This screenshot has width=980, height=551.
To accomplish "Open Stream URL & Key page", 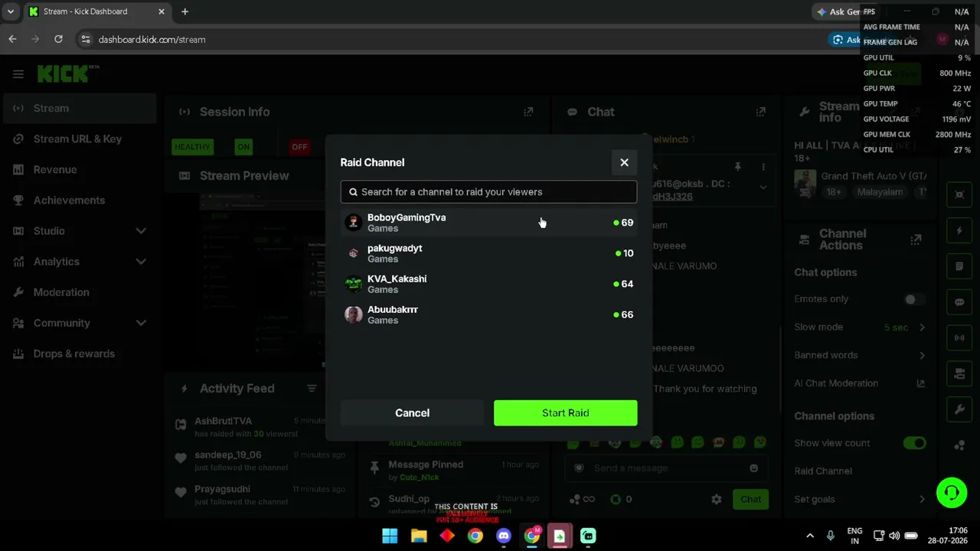I will pyautogui.click(x=80, y=139).
